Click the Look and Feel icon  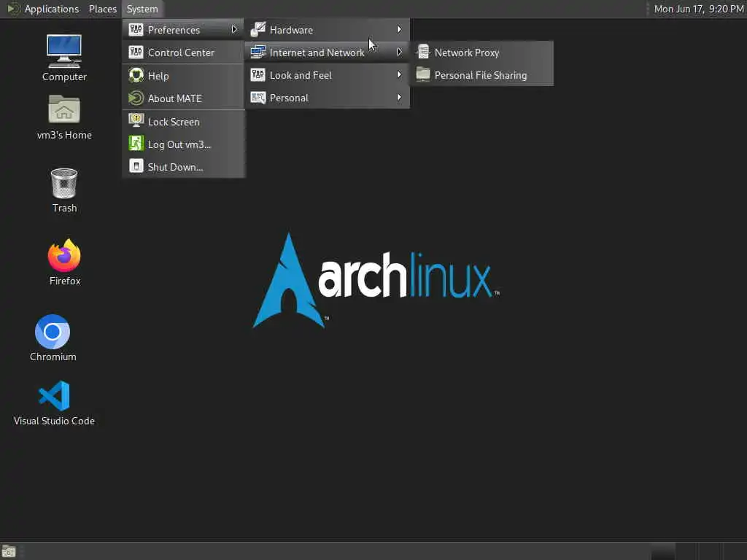point(258,75)
